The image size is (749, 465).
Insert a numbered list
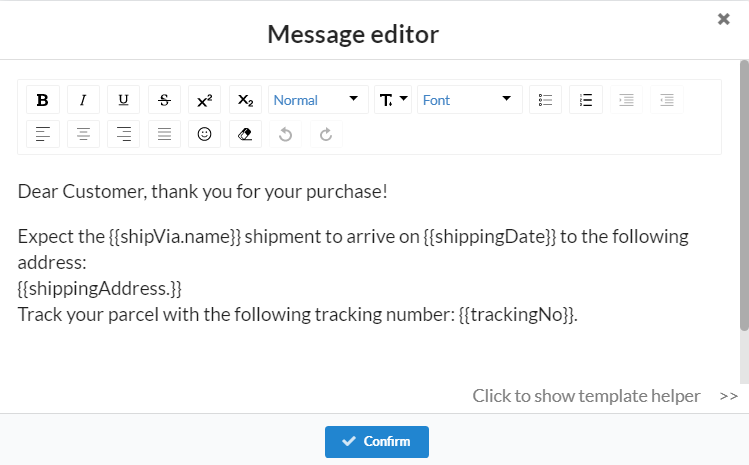tap(586, 100)
